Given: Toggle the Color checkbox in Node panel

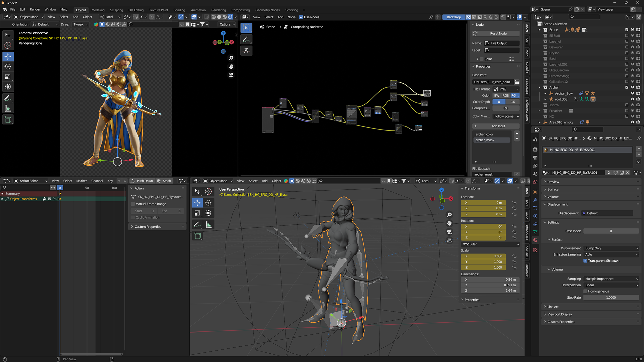Looking at the screenshot, I should click(482, 59).
